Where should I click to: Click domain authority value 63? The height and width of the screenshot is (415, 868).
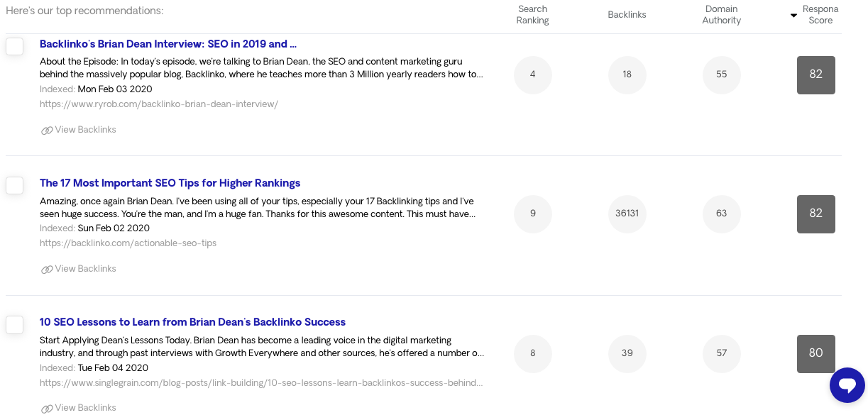click(722, 214)
